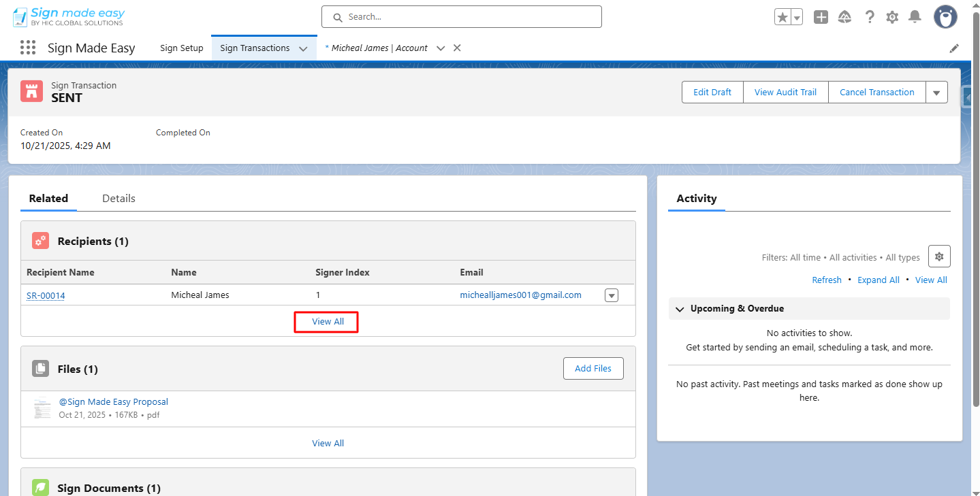This screenshot has width=980, height=496.
Task: Click the Sign Made Easy logo
Action: [69, 17]
